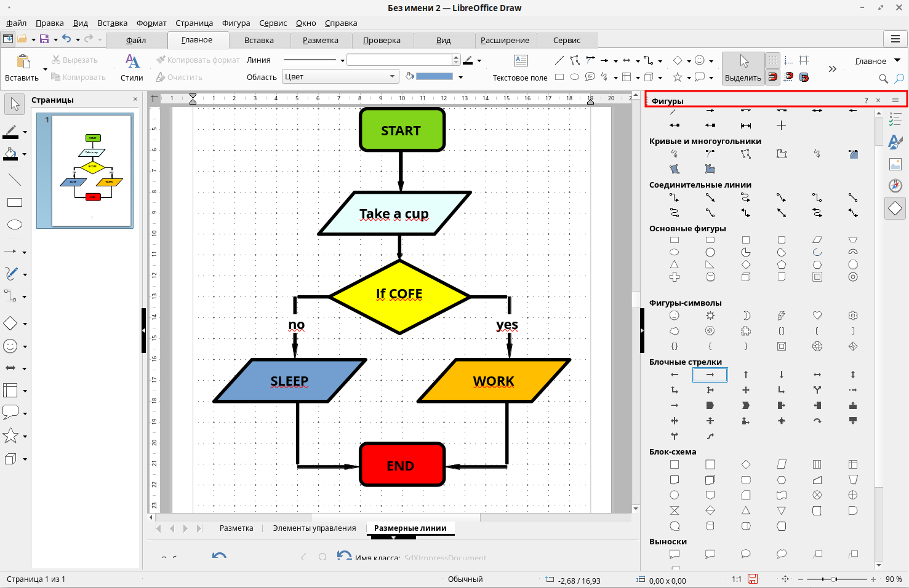Expand the line style dropdown

tap(342, 60)
